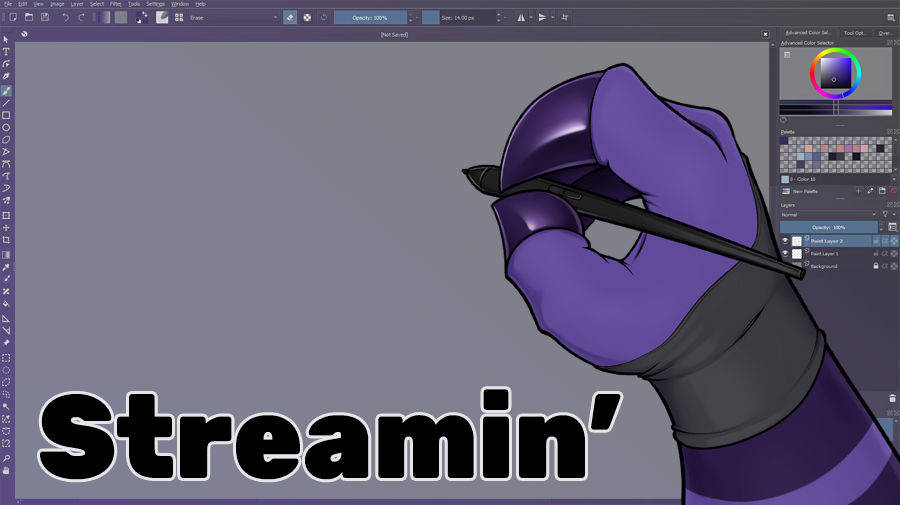Open the fill gradients chooser
This screenshot has height=505, width=900.
point(104,18)
